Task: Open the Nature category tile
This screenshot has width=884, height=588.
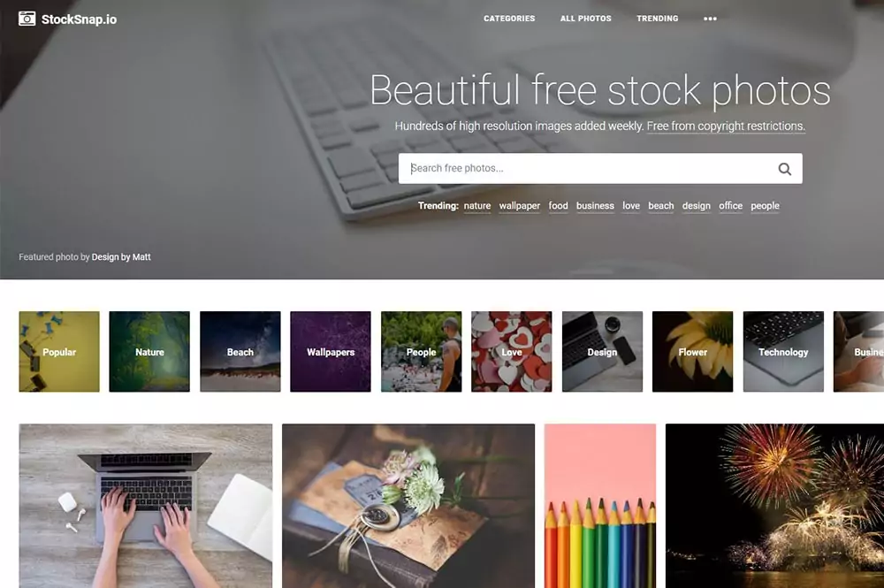Action: tap(149, 352)
